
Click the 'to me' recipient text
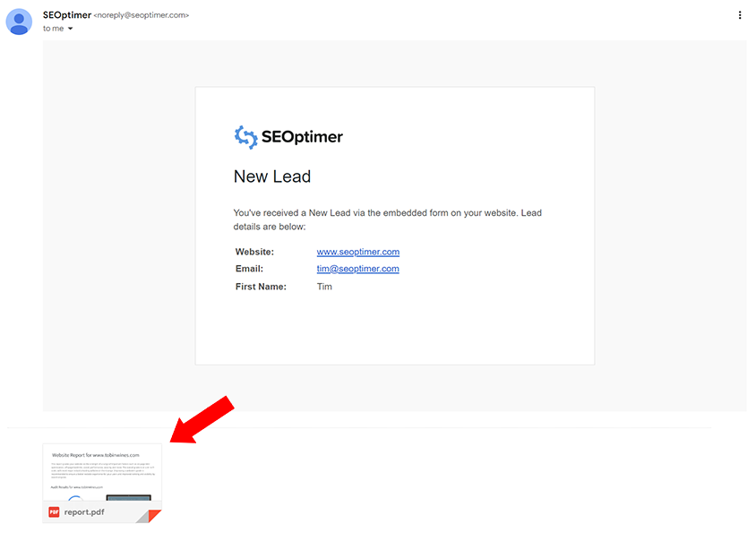(x=53, y=29)
